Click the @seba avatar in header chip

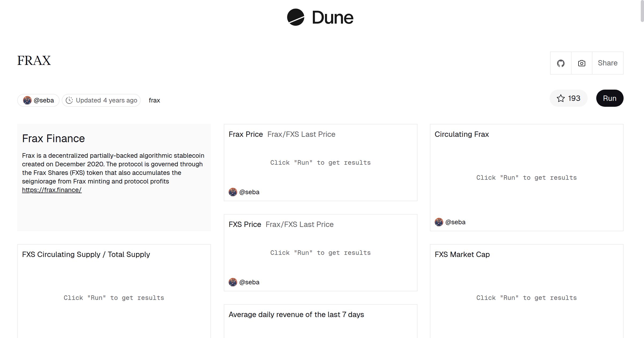point(27,100)
